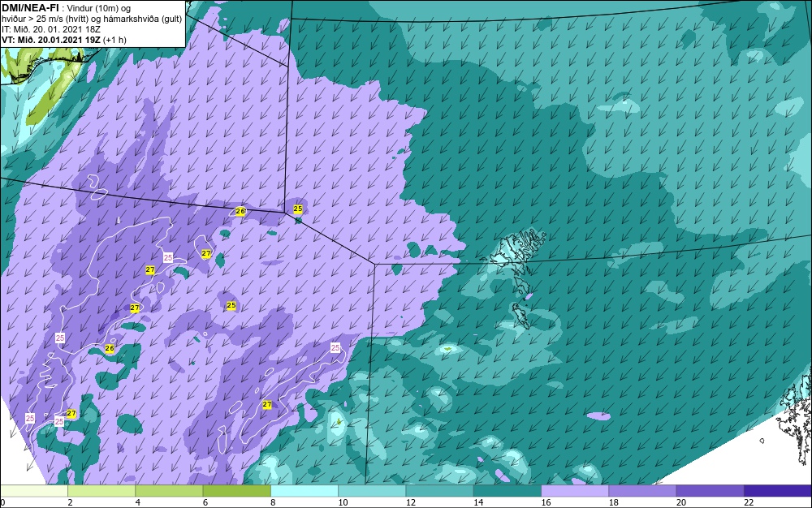Click the 2–4 m/s light green legend swatch

101,491
